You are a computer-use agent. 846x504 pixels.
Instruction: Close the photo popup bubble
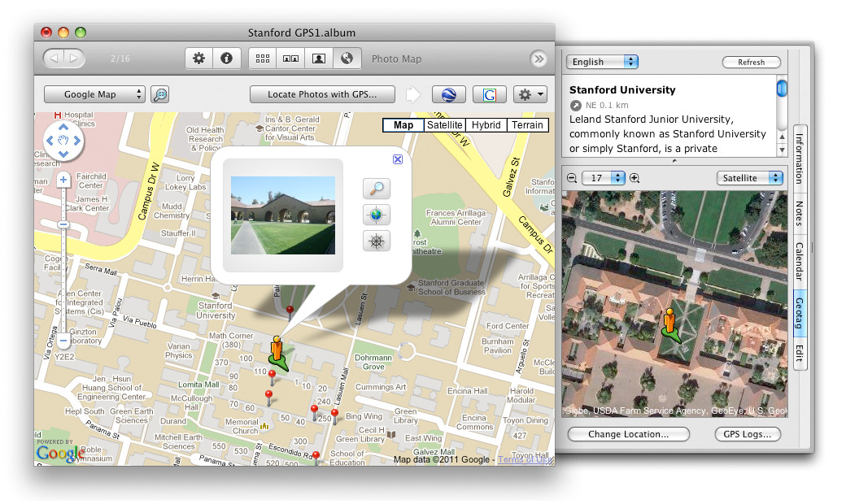coord(398,159)
